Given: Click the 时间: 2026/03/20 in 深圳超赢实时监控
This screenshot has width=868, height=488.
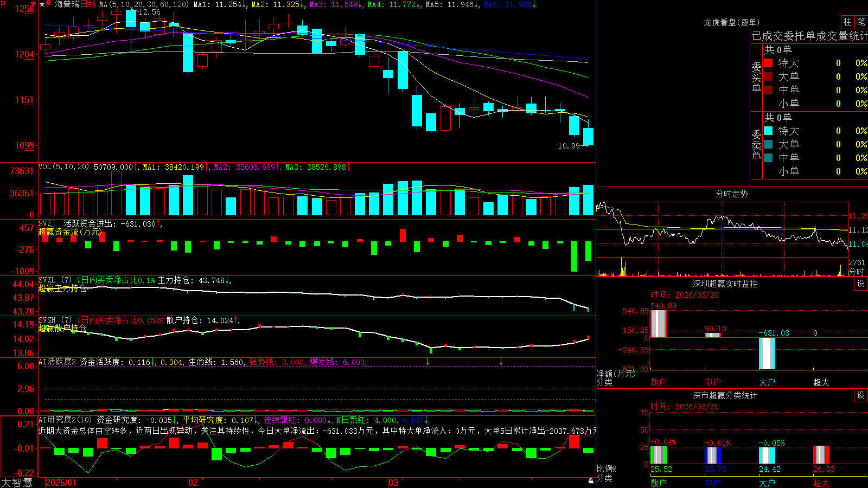Looking at the screenshot, I should [x=685, y=295].
